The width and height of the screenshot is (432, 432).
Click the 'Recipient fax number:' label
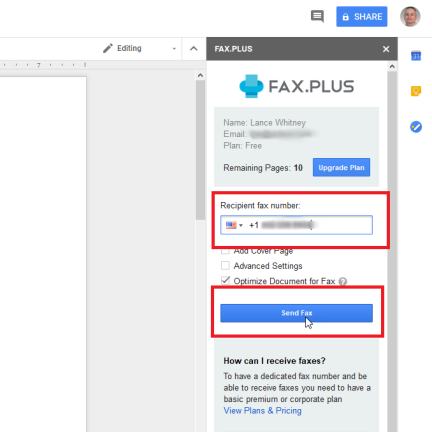click(260, 206)
